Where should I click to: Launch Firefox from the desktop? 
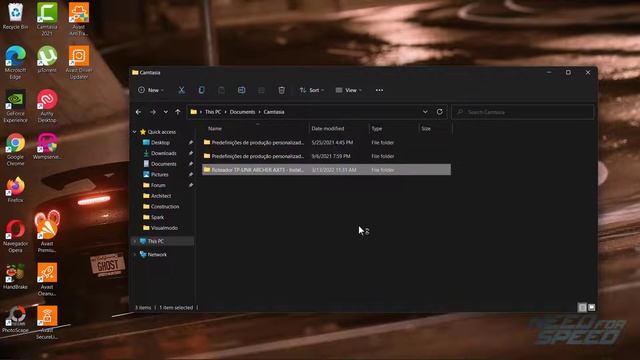15,189
